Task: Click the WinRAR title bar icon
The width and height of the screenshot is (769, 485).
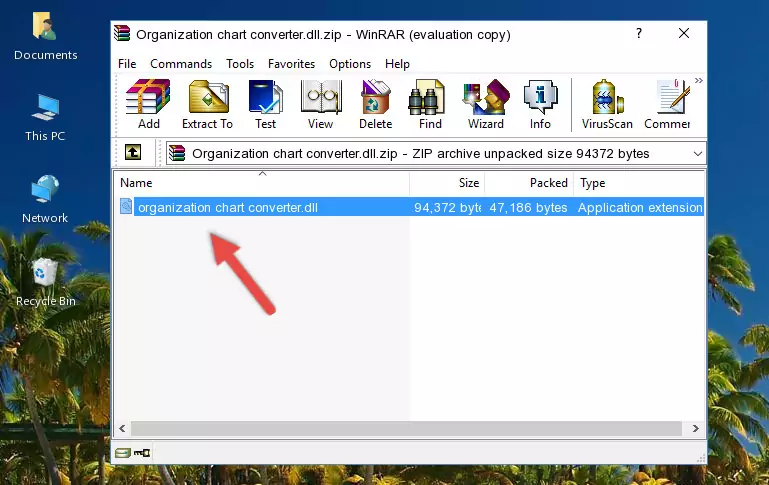Action: coord(122,33)
